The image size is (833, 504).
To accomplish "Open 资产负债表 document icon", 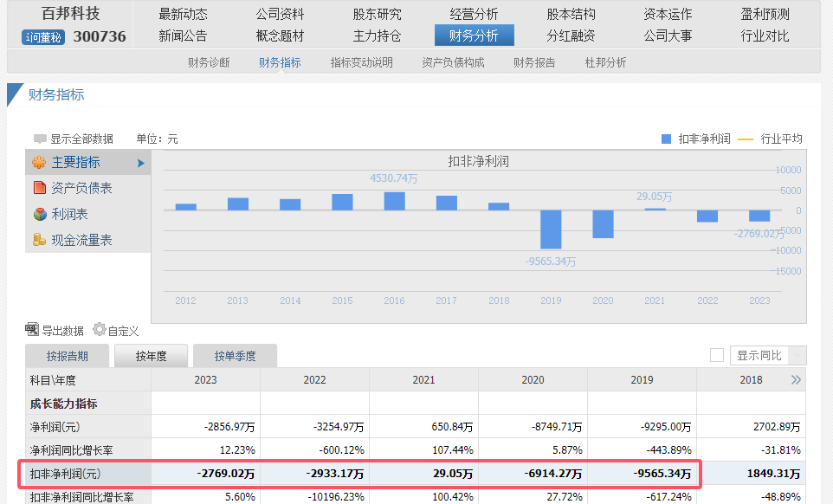I will tap(39, 188).
